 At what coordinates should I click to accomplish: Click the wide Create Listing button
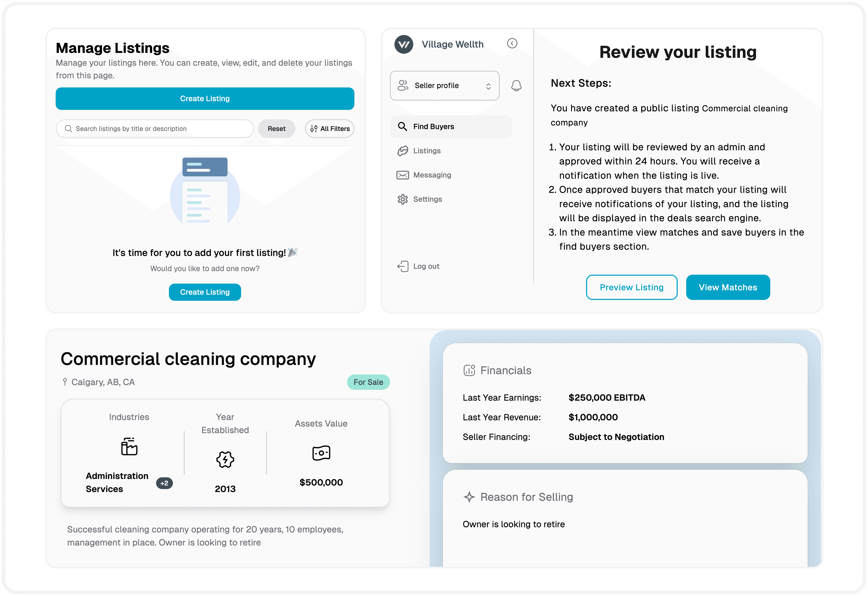coord(205,99)
